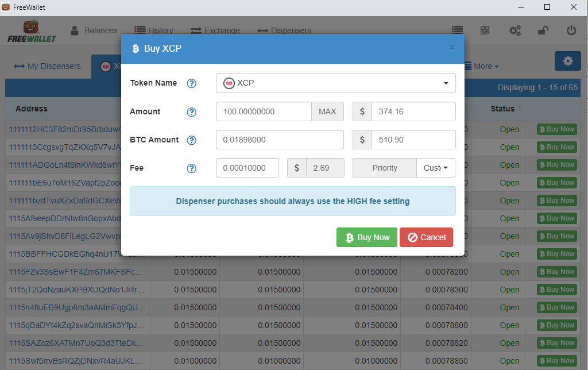588x370 pixels.
Task: Click the list icon in the top toolbar
Action: pos(457,30)
